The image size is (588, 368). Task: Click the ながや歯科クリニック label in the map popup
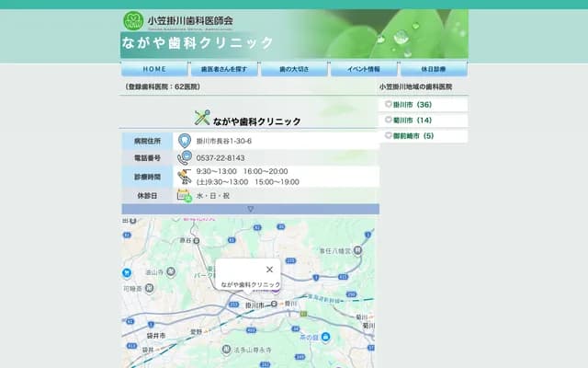251,284
